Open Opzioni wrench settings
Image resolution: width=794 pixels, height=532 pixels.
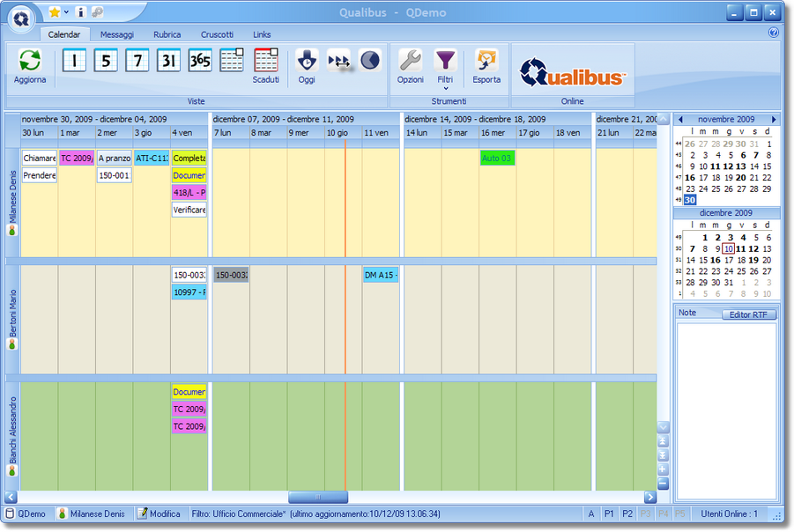411,61
